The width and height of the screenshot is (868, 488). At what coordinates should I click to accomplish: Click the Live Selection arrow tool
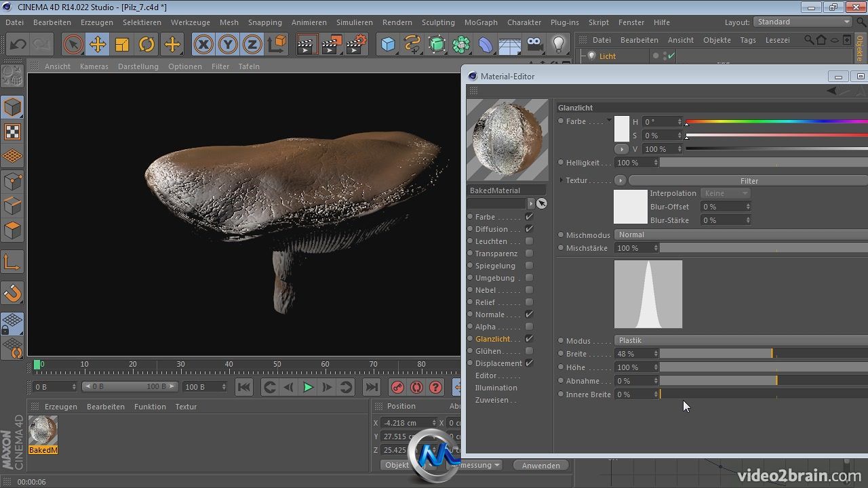coord(73,45)
